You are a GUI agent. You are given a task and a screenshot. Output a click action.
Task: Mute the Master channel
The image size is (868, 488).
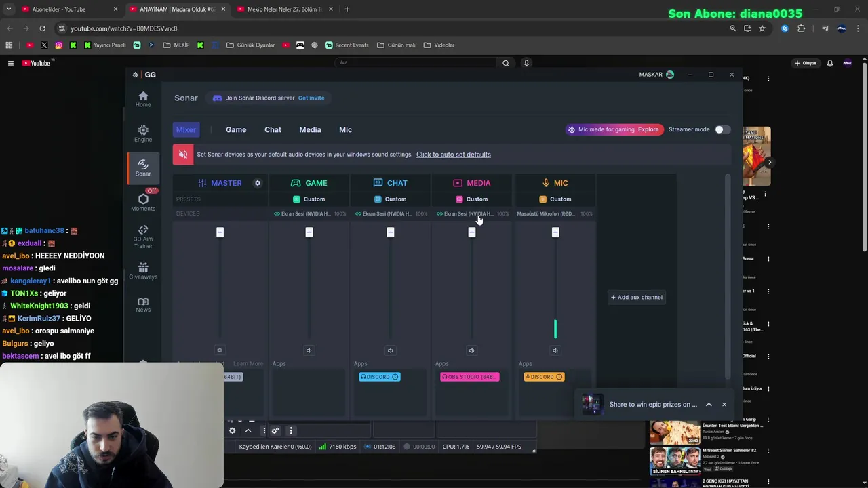(x=220, y=350)
